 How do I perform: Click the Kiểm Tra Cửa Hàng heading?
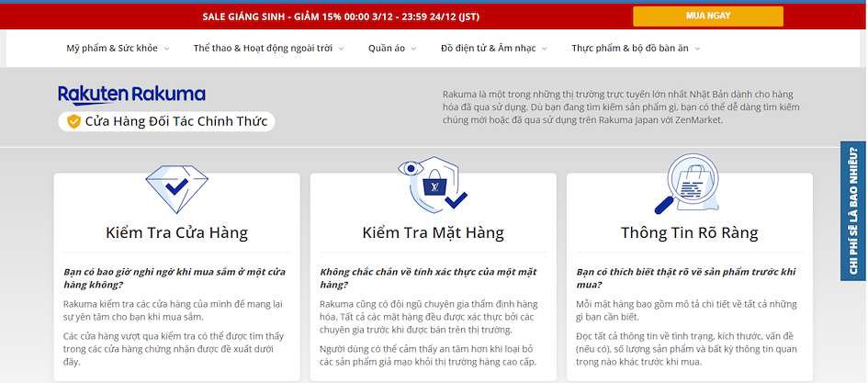(x=176, y=232)
